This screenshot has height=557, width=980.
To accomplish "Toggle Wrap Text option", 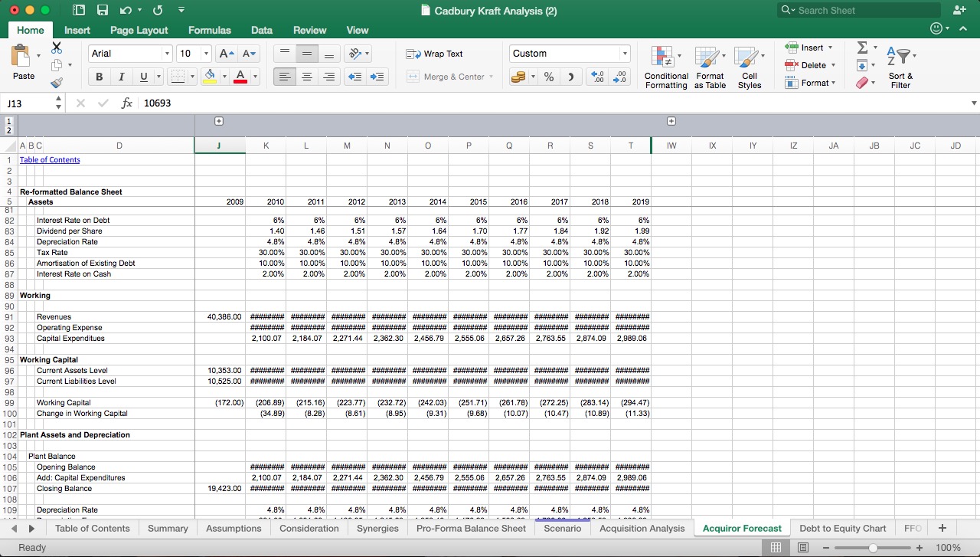I will [x=435, y=54].
